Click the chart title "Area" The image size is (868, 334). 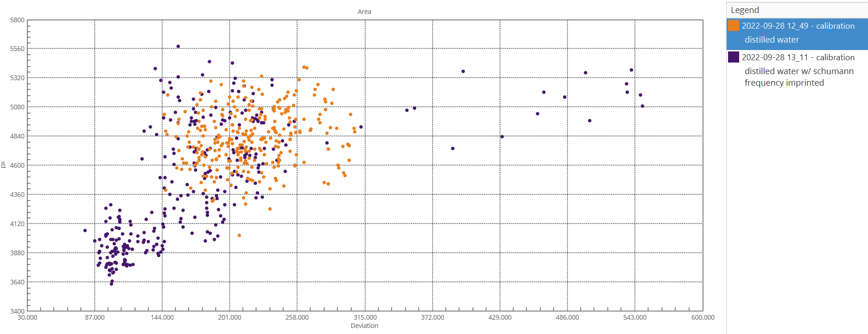364,12
